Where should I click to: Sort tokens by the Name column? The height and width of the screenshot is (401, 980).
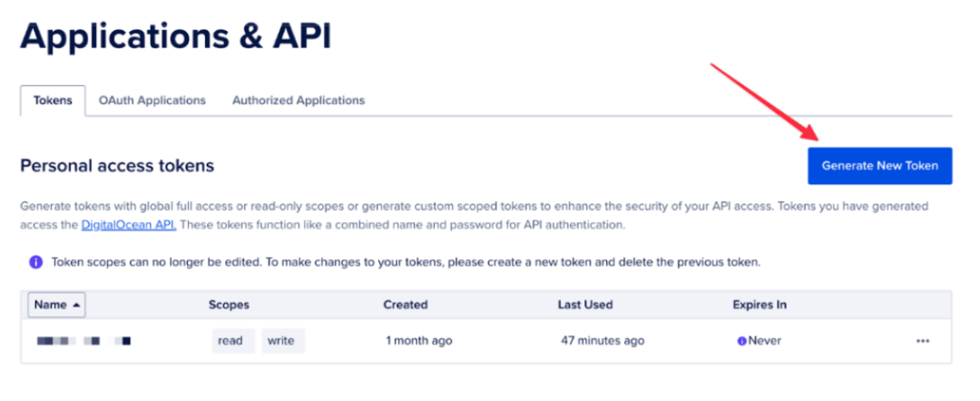coord(57,305)
